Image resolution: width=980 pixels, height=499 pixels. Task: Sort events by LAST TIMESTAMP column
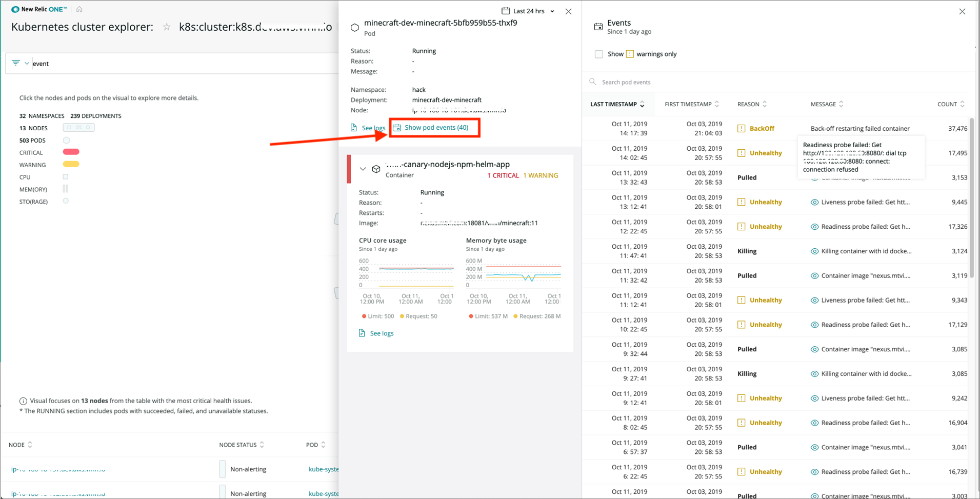[617, 104]
